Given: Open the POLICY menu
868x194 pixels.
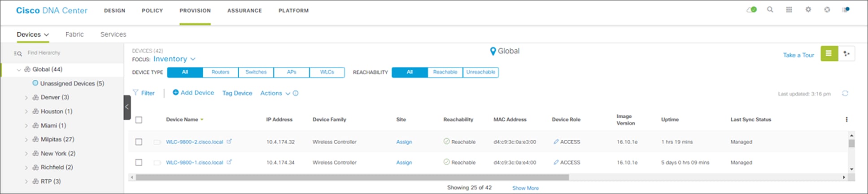Looking at the screenshot, I should [153, 11].
